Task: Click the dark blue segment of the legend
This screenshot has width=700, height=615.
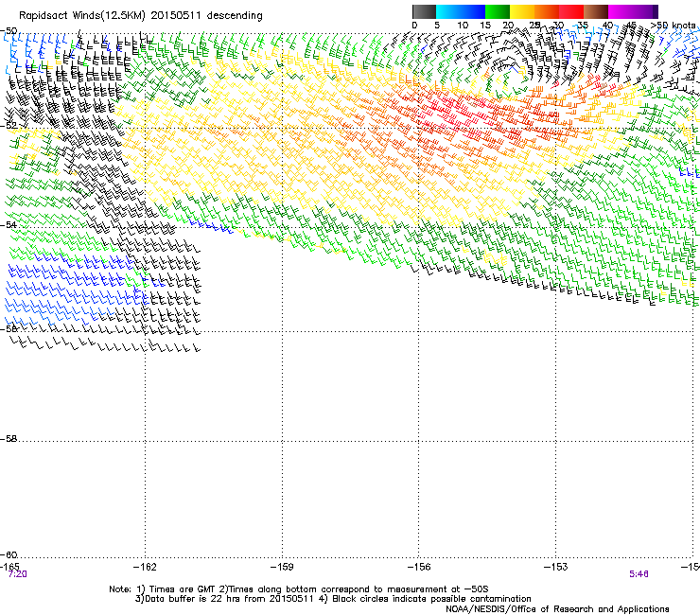Action: [x=473, y=11]
